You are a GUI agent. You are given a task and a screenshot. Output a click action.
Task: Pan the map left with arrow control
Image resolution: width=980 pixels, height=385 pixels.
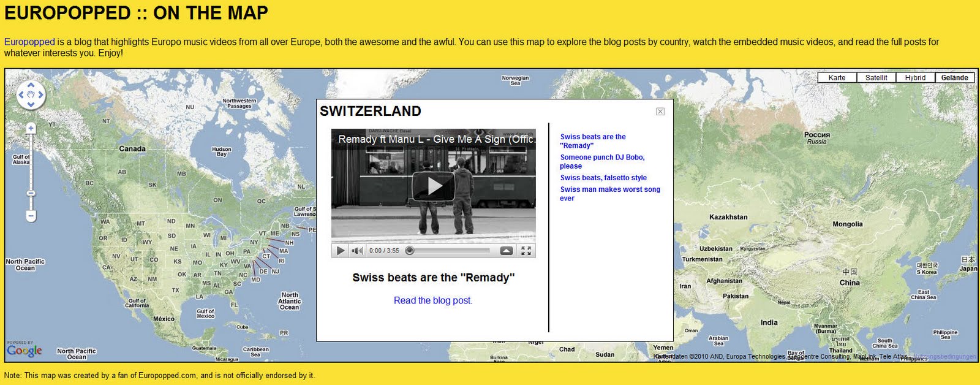pos(21,95)
